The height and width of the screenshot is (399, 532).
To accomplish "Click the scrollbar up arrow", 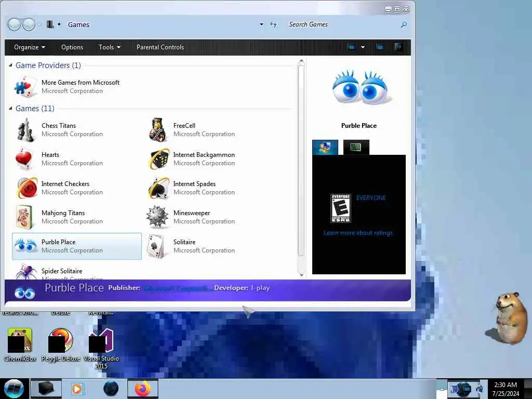I will tap(301, 61).
